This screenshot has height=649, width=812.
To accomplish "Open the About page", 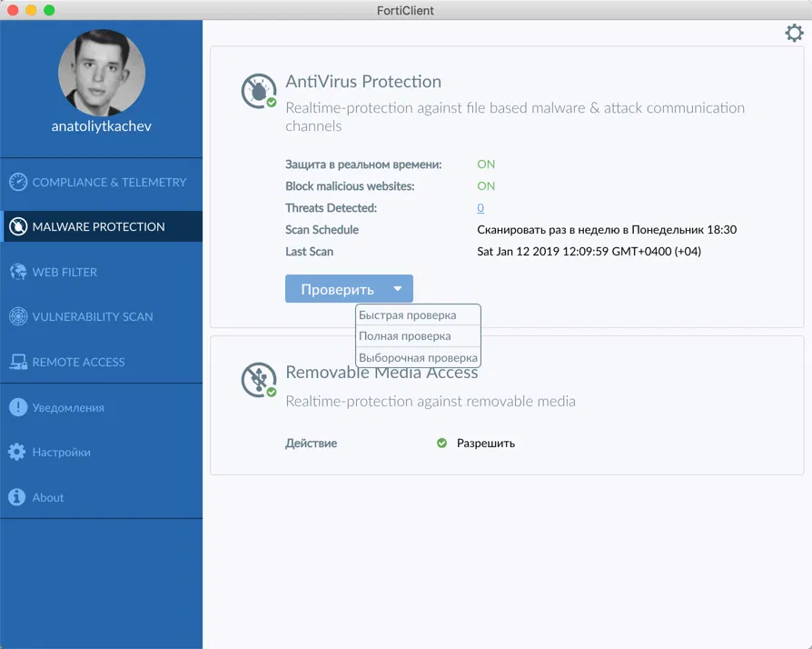I will pyautogui.click(x=102, y=497).
